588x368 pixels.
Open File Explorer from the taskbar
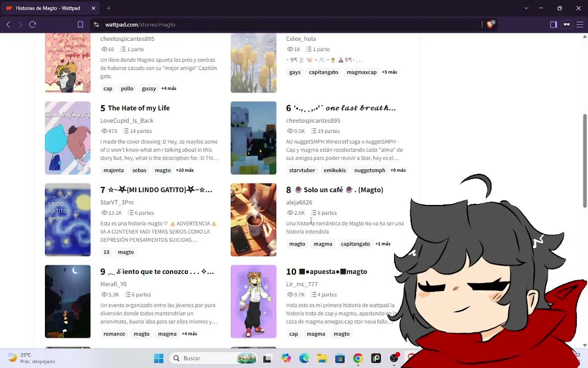322,358
